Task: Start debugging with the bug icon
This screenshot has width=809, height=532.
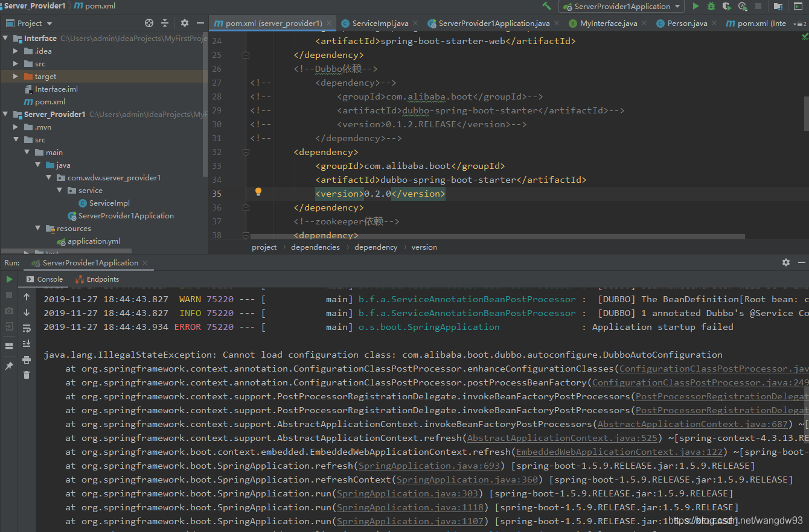Action: tap(711, 6)
